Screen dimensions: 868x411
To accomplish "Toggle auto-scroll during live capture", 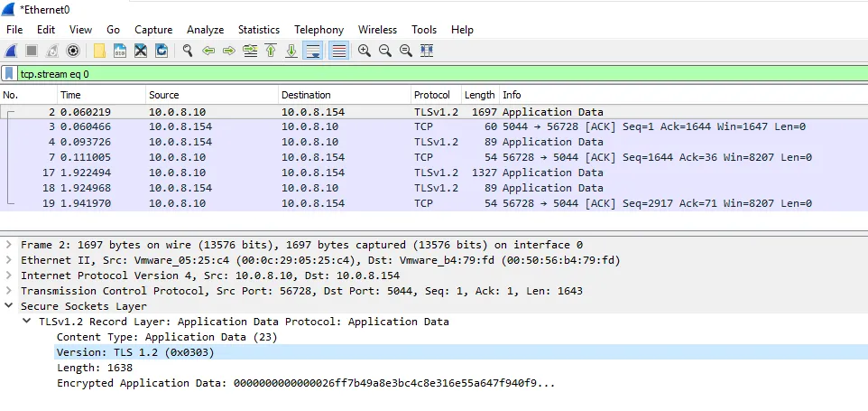I will point(313,51).
